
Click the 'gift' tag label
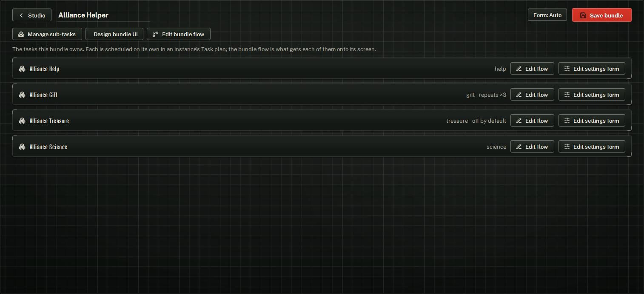point(470,95)
